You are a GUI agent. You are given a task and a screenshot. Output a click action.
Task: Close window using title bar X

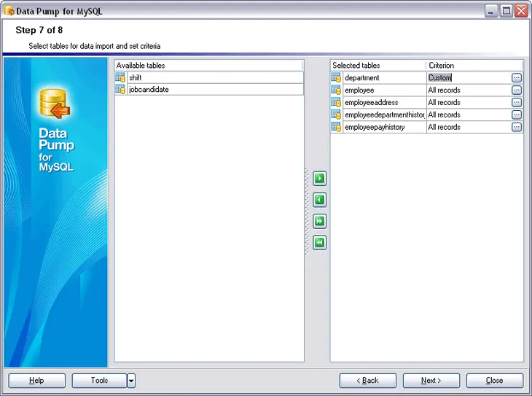click(x=521, y=11)
